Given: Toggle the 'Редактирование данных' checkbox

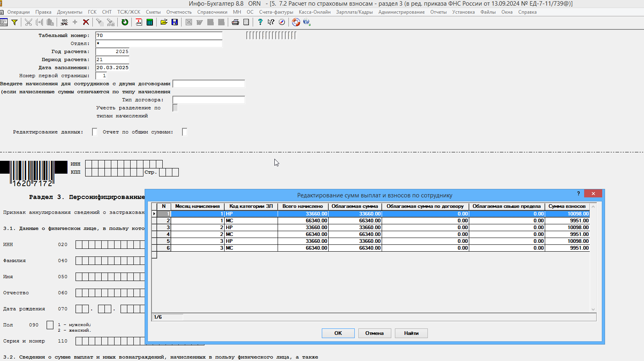Looking at the screenshot, I should [x=95, y=132].
